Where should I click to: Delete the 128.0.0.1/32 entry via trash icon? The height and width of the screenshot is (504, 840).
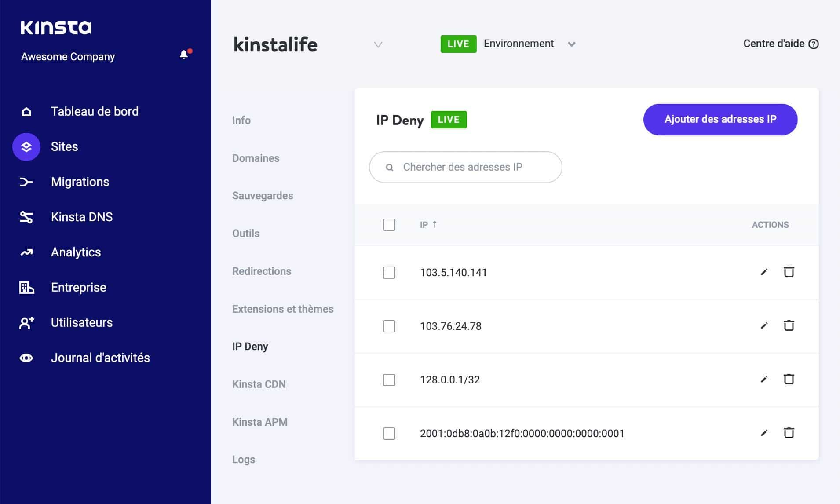point(789,379)
